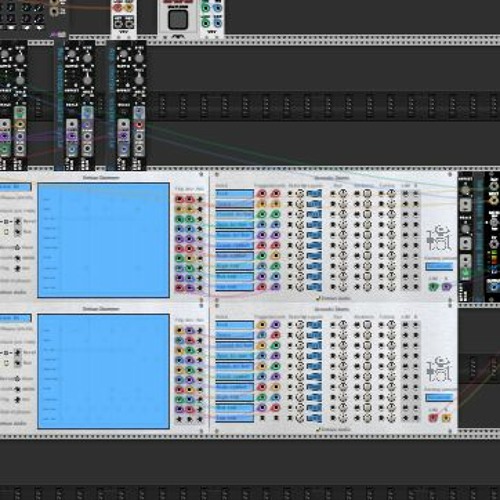Click green left output jack on upper drum module
The width and height of the screenshot is (500, 500).
click(433, 286)
